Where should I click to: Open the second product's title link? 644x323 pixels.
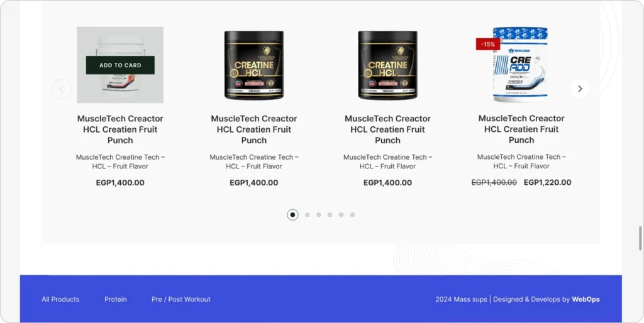(254, 129)
